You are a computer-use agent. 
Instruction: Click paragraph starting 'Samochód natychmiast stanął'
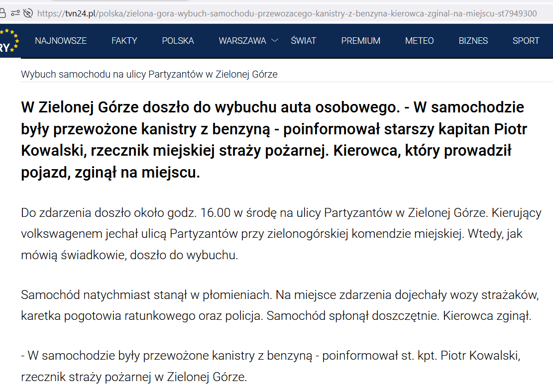point(280,305)
